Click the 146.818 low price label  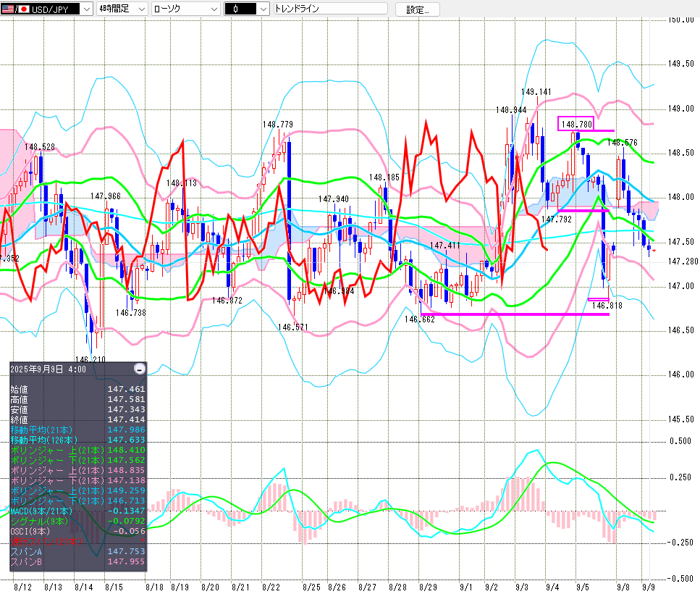[x=607, y=306]
